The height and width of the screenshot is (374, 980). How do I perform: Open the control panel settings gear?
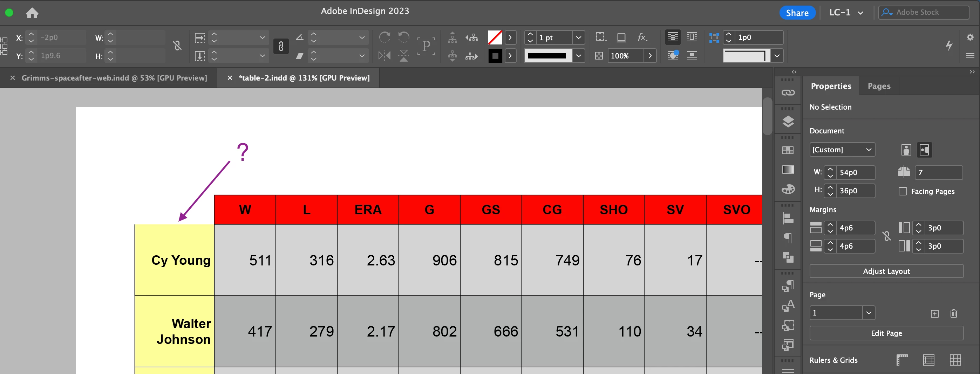970,37
